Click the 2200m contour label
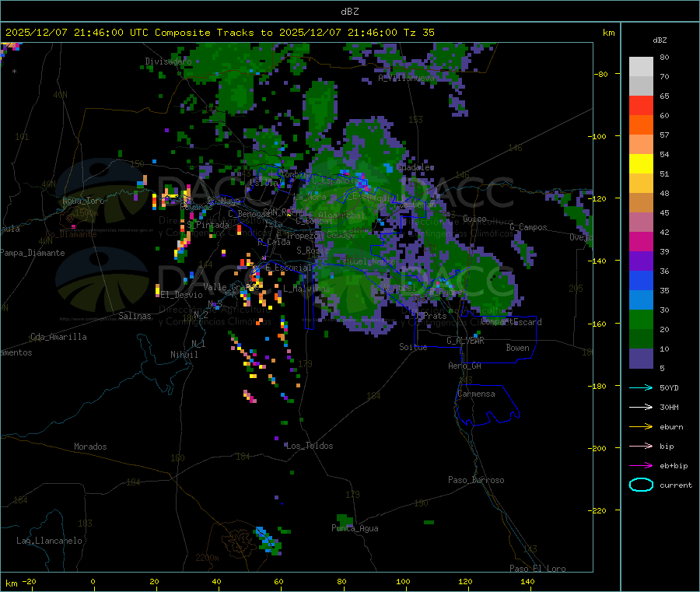This screenshot has height=592, width=700. tap(207, 558)
